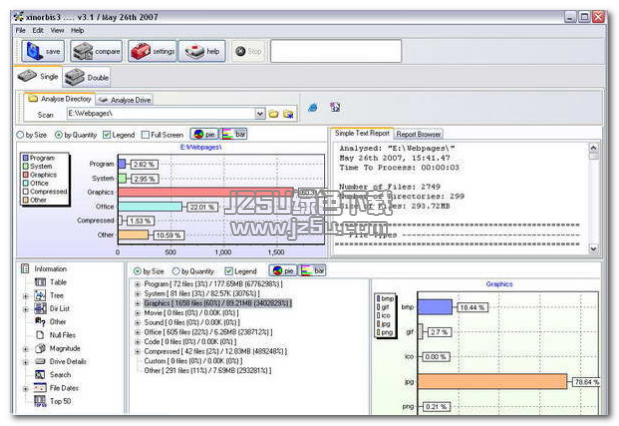Expand the Office file category row
619x426 pixels.
[x=137, y=332]
